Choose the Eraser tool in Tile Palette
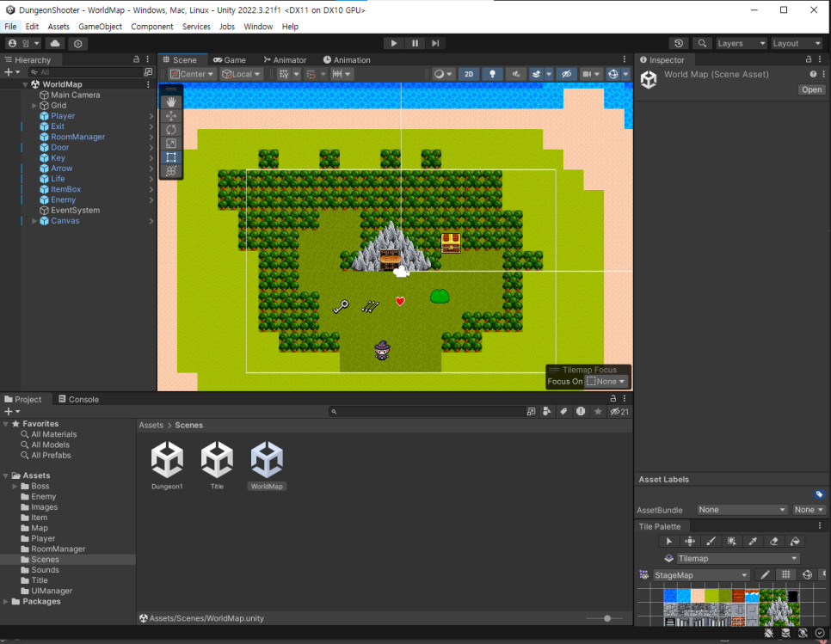 coord(773,542)
